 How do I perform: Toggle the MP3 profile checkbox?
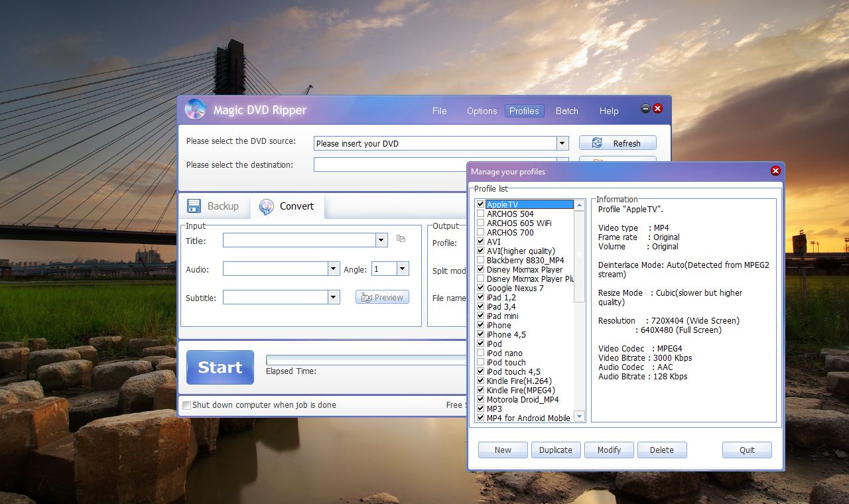(481, 409)
